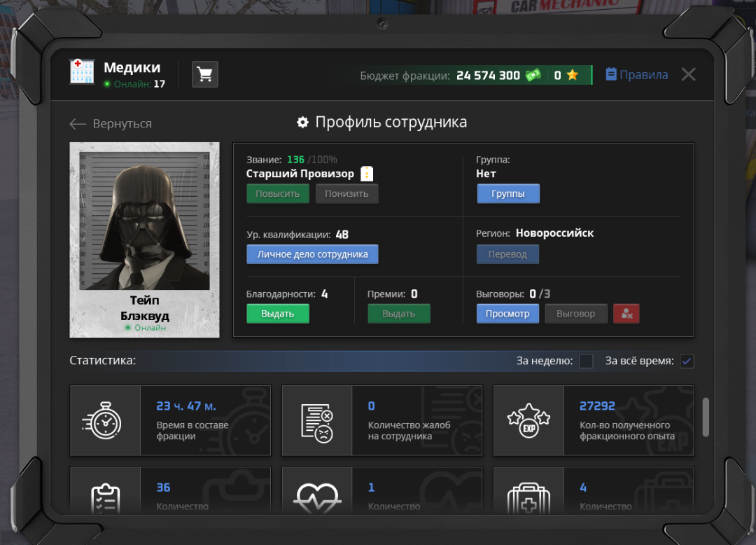The height and width of the screenshot is (545, 756).
Task: Open the Правила rules link
Action: click(x=636, y=74)
